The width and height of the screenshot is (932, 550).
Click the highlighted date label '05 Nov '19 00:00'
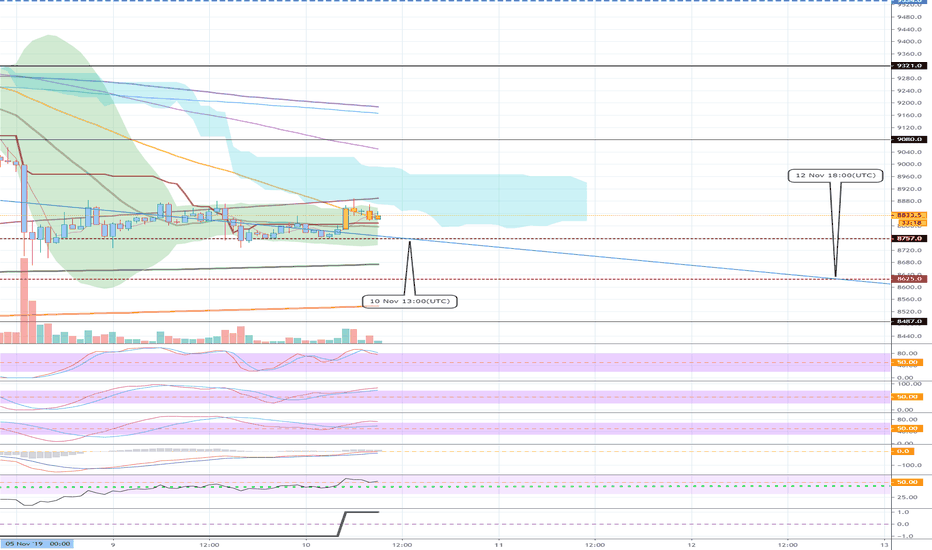pos(37,543)
